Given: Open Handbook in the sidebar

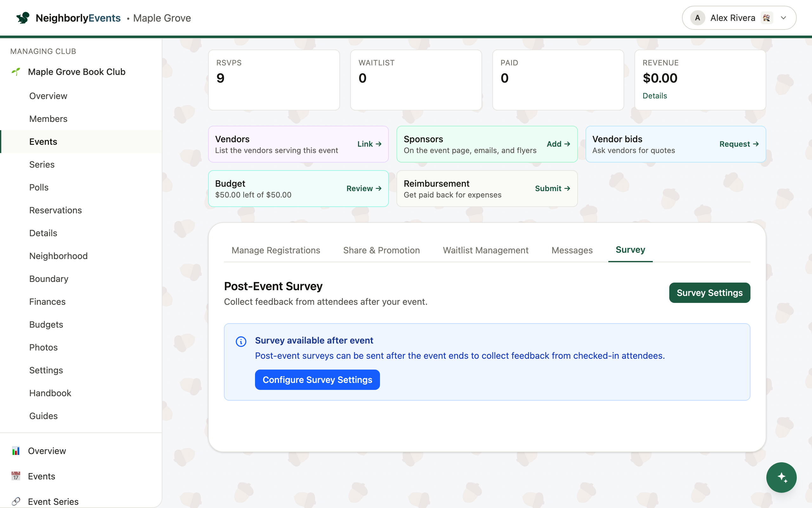Looking at the screenshot, I should [x=81, y=393].
